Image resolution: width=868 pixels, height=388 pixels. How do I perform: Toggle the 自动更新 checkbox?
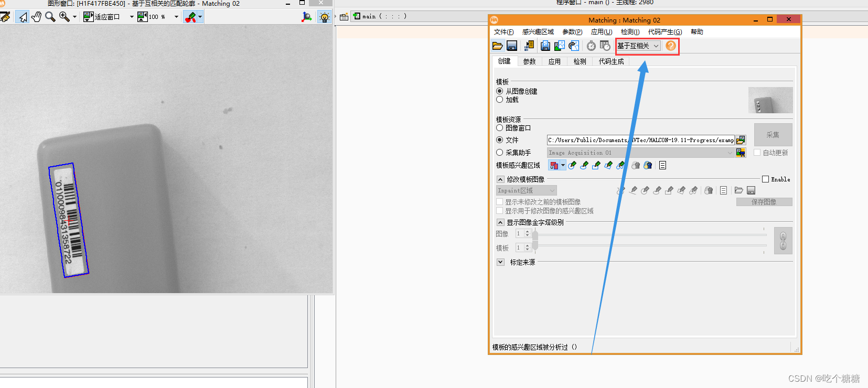[x=757, y=153]
